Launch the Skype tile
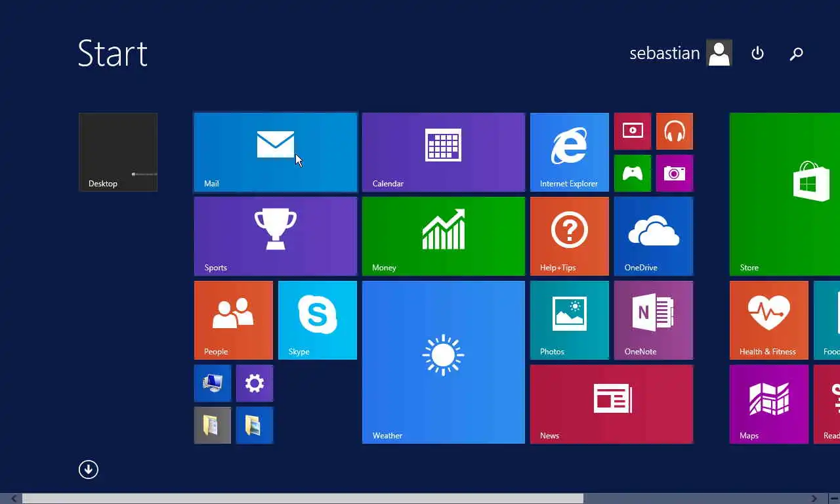The height and width of the screenshot is (504, 840). tap(318, 320)
